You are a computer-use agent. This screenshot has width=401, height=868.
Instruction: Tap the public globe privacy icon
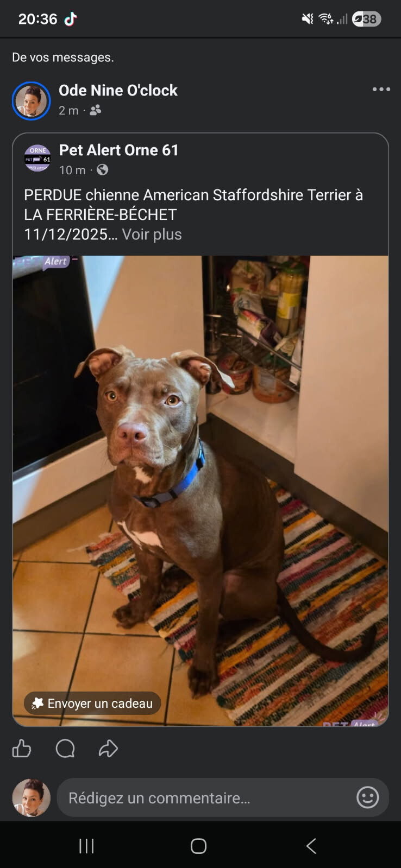[102, 170]
